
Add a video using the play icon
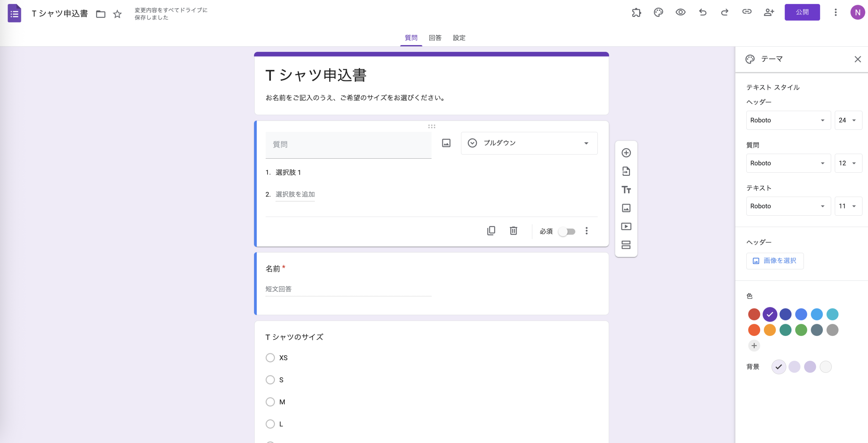pyautogui.click(x=626, y=226)
